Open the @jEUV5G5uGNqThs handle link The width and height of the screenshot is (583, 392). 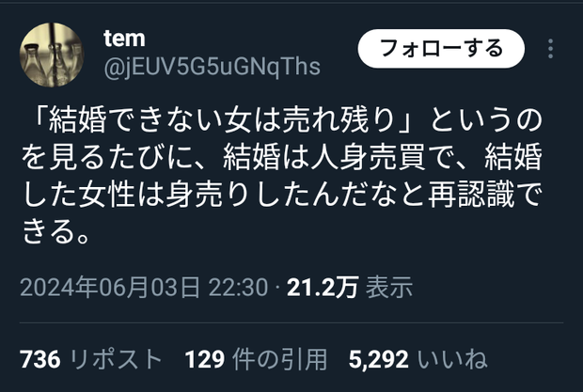pyautogui.click(x=212, y=67)
